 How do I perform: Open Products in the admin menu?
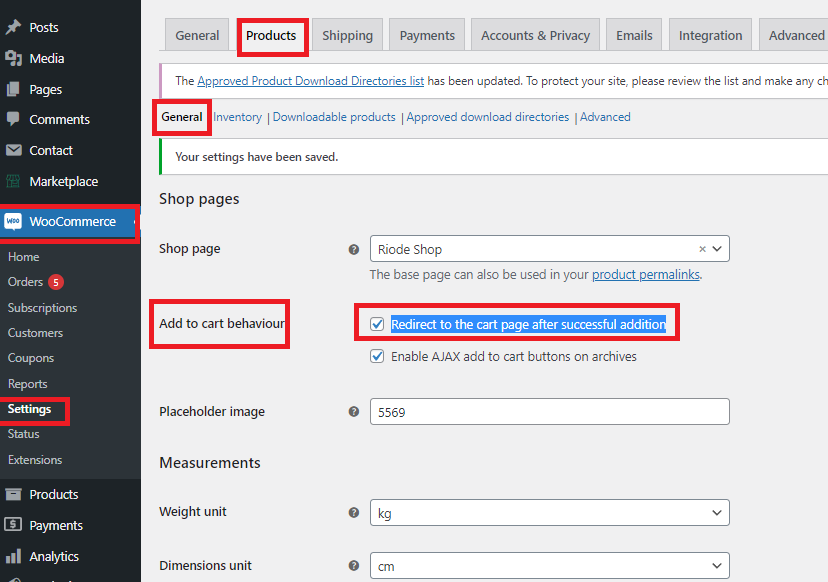tap(54, 494)
